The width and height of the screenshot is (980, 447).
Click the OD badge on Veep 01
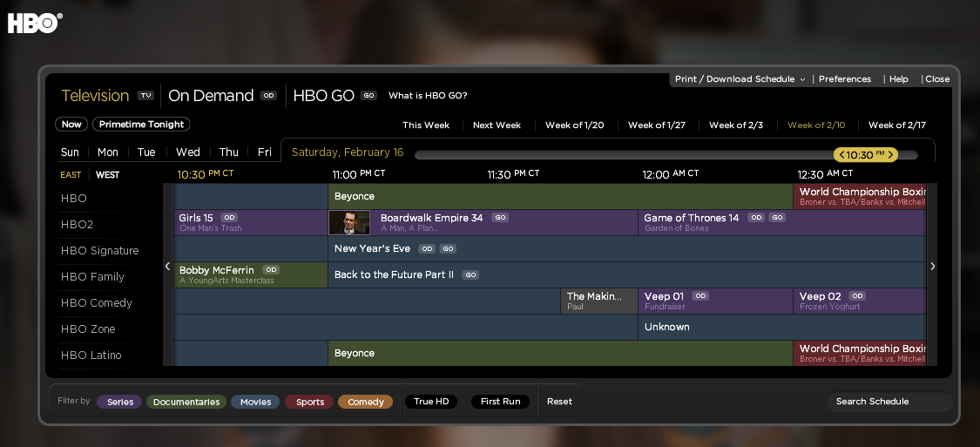700,295
